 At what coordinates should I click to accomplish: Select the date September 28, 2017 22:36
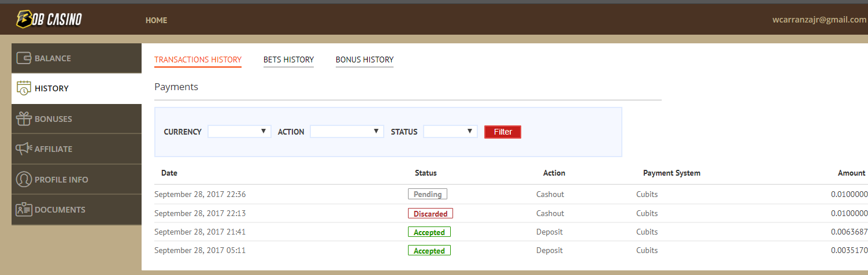(x=200, y=194)
